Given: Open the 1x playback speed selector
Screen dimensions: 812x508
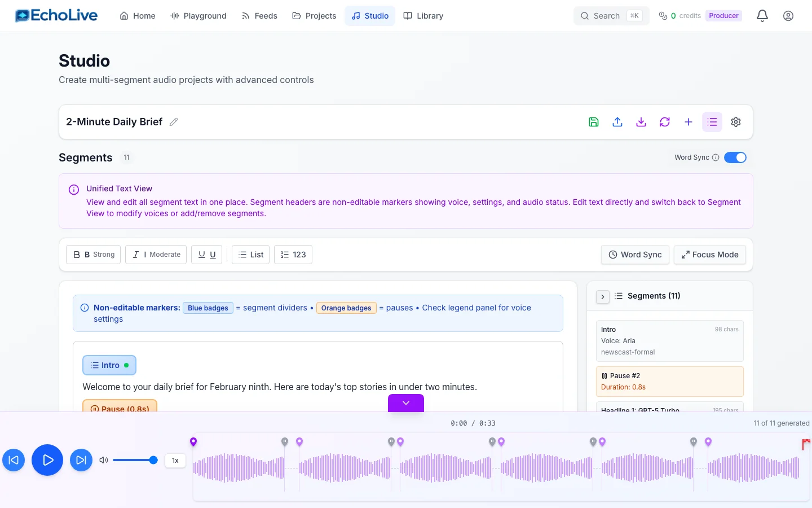Looking at the screenshot, I should coord(175,461).
